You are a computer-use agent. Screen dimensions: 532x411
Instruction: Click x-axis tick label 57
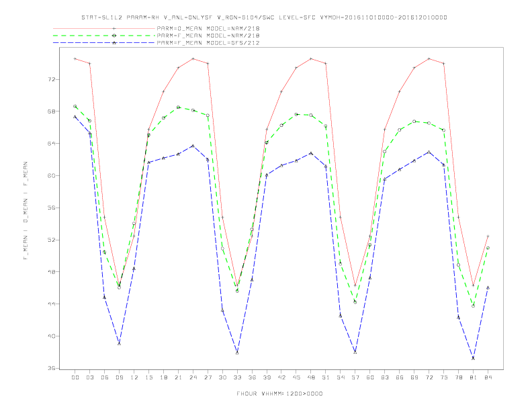(x=355, y=377)
